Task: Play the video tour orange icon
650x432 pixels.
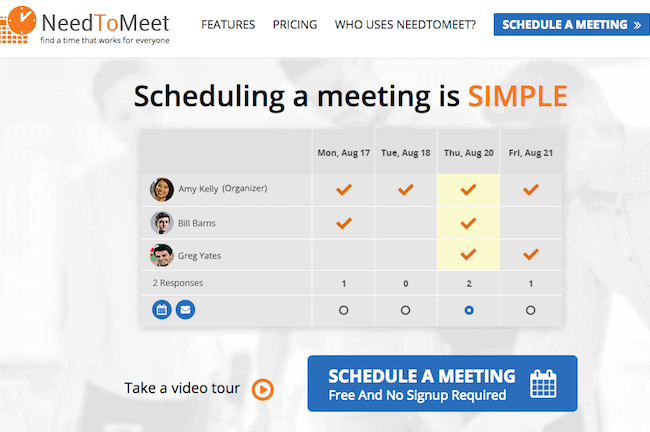Action: coord(263,388)
